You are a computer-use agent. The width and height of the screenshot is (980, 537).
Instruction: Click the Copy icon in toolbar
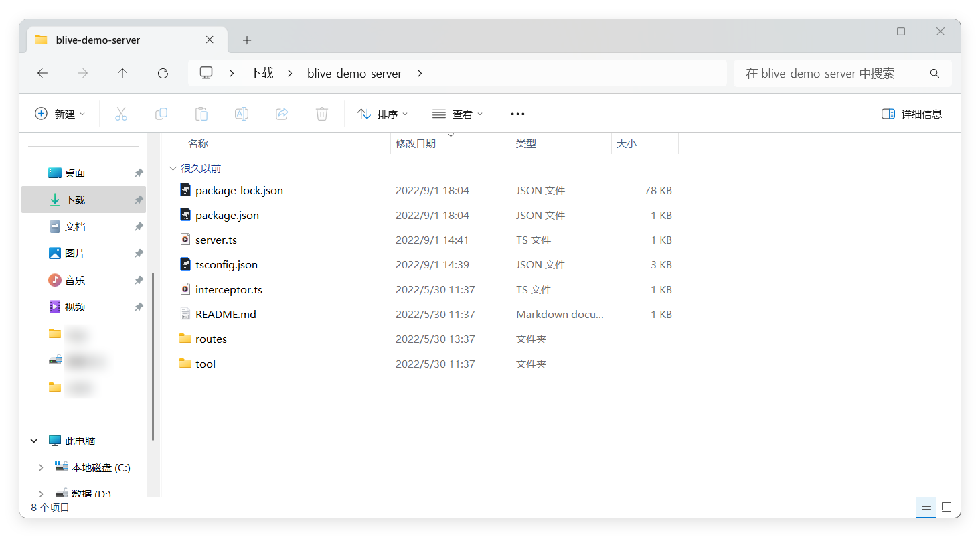point(161,114)
